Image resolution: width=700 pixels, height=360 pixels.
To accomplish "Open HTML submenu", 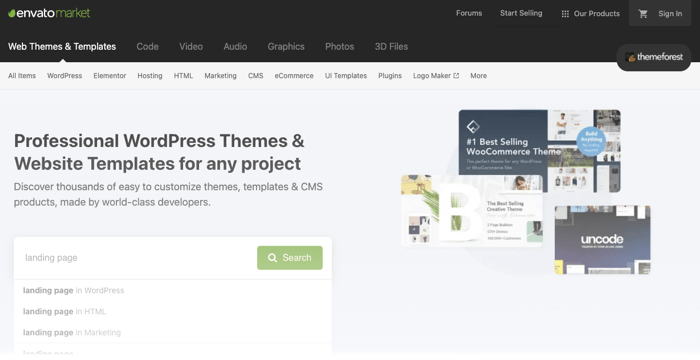I will (x=183, y=76).
